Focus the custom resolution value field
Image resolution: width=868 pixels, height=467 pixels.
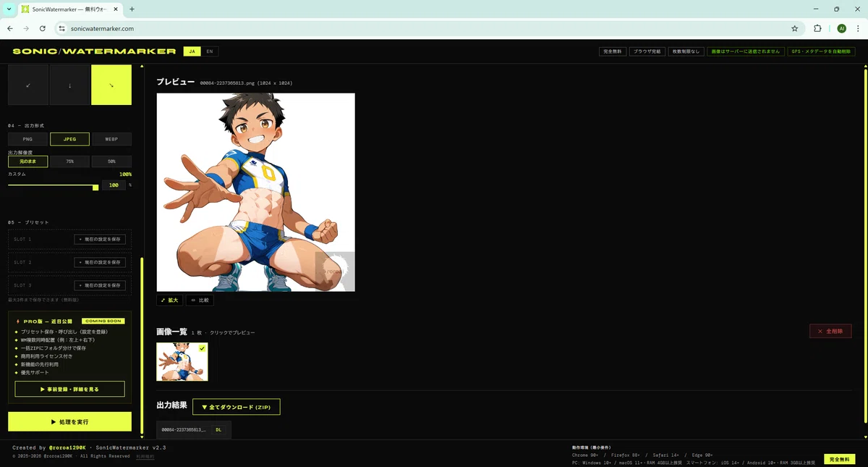point(114,185)
